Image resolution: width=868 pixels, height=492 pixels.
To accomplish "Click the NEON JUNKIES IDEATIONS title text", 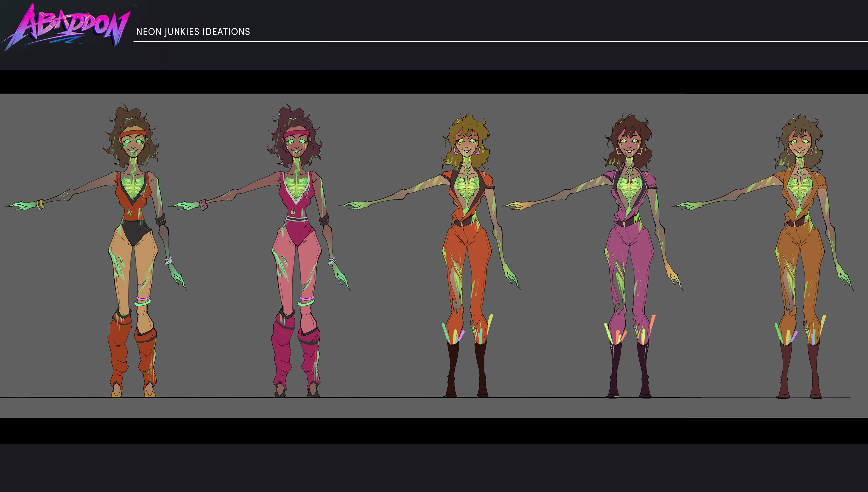I will 193,32.
